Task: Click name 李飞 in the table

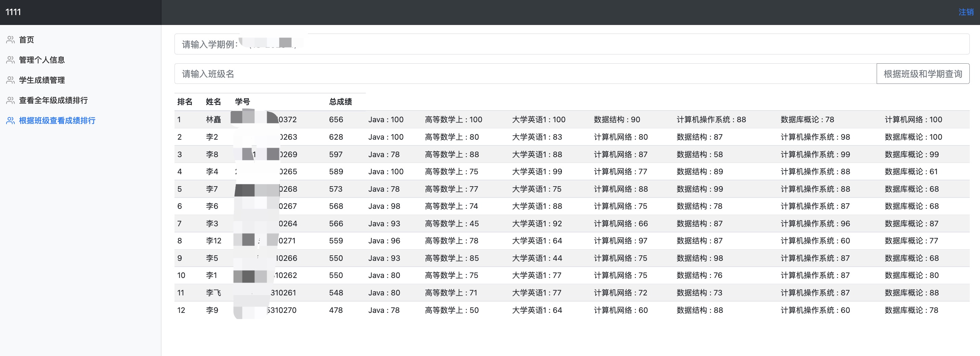Action: click(214, 293)
